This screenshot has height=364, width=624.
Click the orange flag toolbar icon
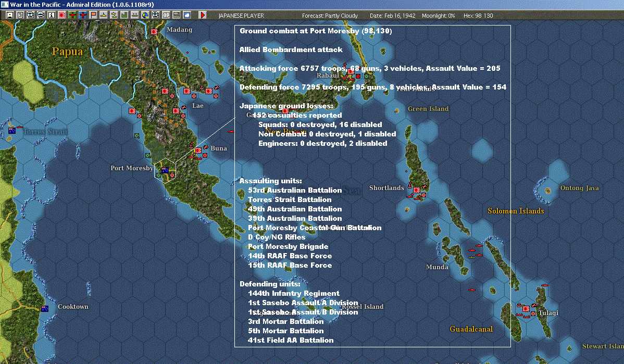(x=93, y=15)
